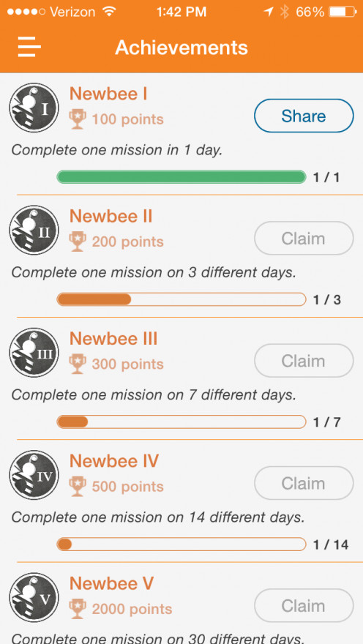363x644 pixels.
Task: Tap the Achievements header title
Action: point(181,48)
